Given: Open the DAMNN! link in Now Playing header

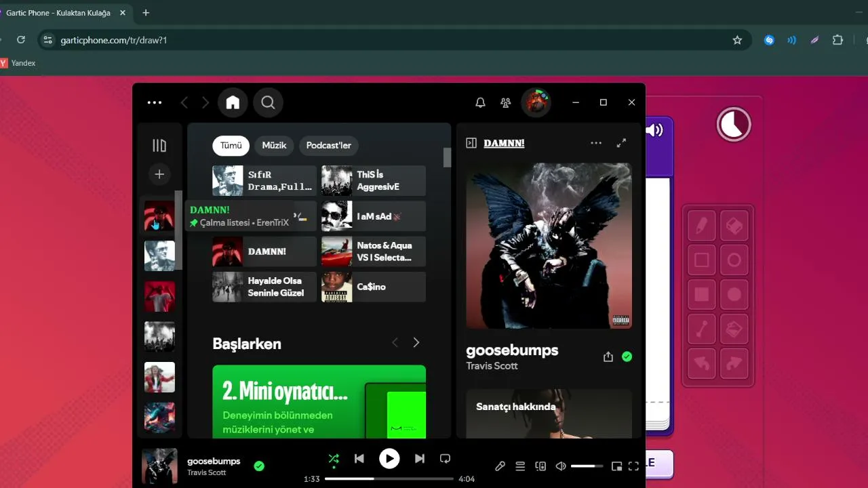Looking at the screenshot, I should click(504, 143).
